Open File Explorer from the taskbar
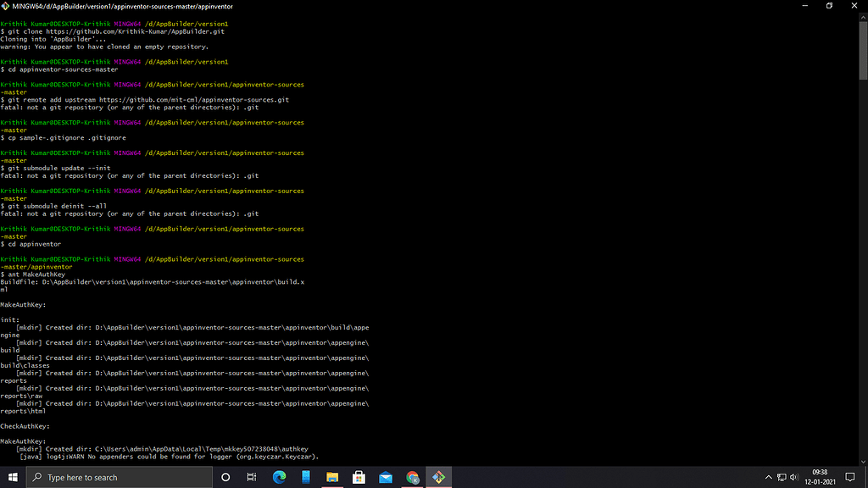868x488 pixels. click(332, 477)
